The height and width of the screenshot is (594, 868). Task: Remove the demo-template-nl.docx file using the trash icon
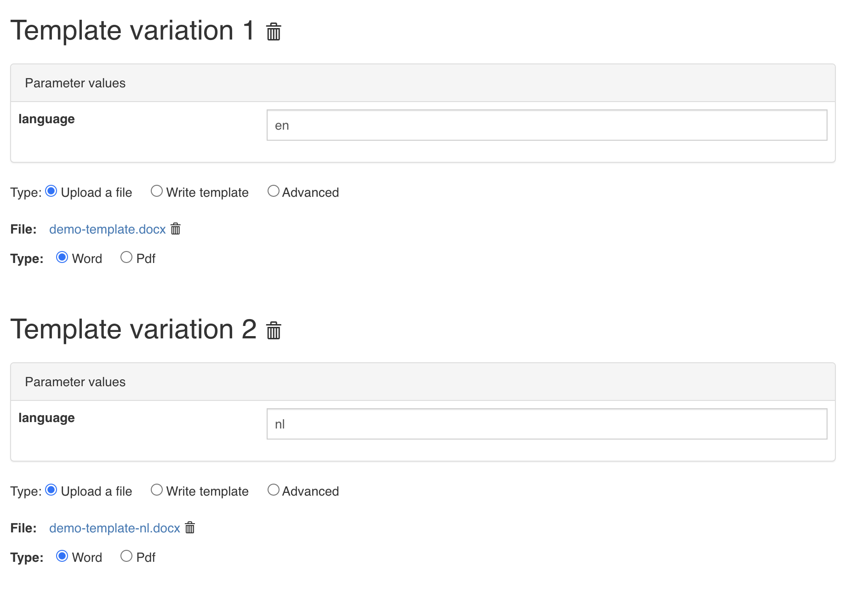pyautogui.click(x=189, y=528)
